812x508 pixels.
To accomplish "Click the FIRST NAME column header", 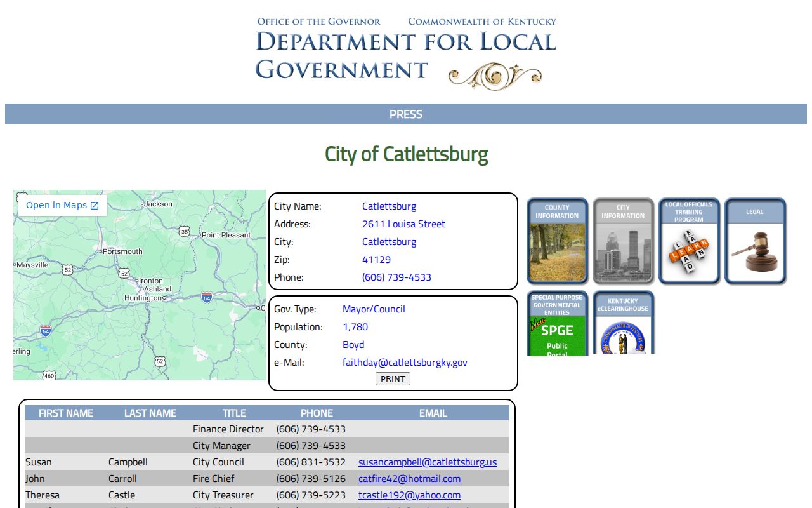I will coord(66,413).
